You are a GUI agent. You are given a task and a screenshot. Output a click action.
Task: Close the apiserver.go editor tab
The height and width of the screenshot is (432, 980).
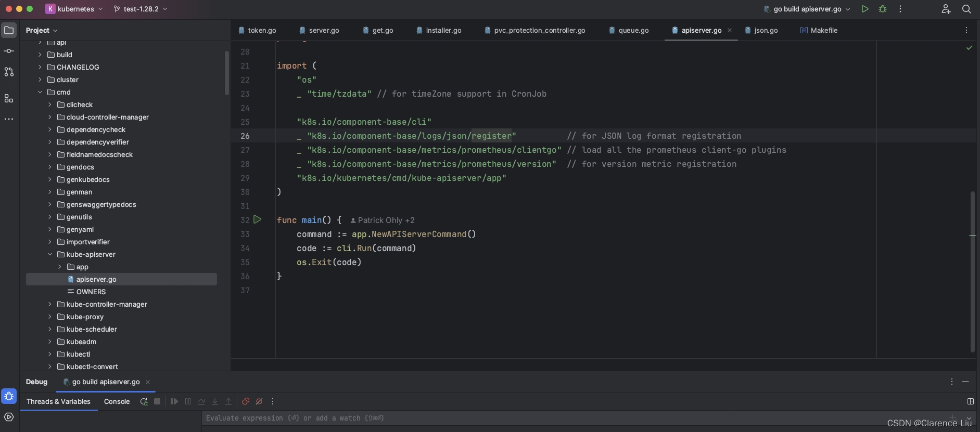[x=730, y=30]
